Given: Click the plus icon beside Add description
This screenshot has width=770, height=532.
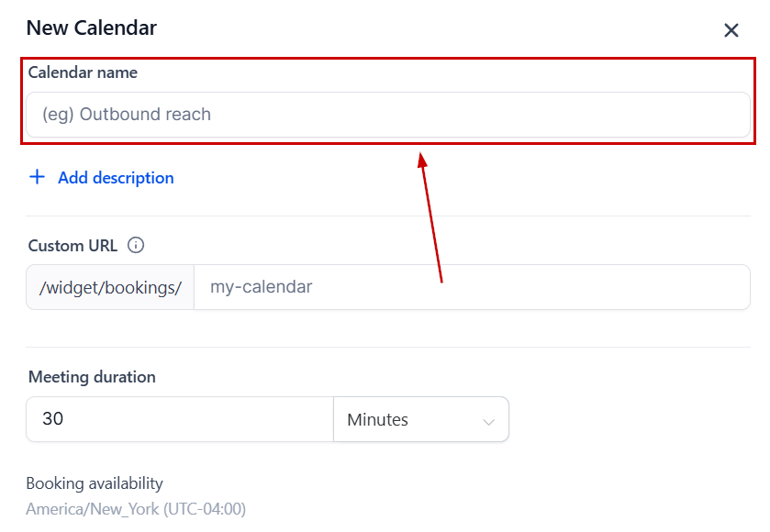Looking at the screenshot, I should coord(37,177).
